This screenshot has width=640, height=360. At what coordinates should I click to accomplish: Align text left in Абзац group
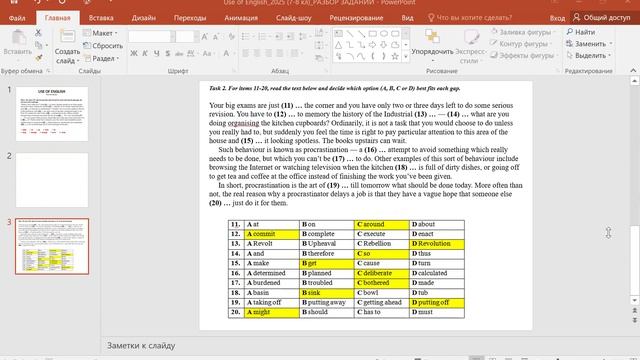[x=246, y=53]
